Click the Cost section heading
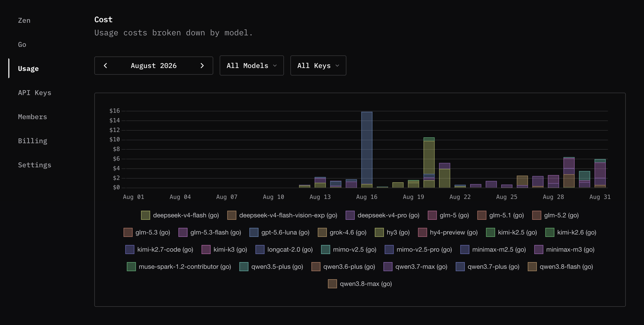This screenshot has height=325, width=644. click(103, 20)
